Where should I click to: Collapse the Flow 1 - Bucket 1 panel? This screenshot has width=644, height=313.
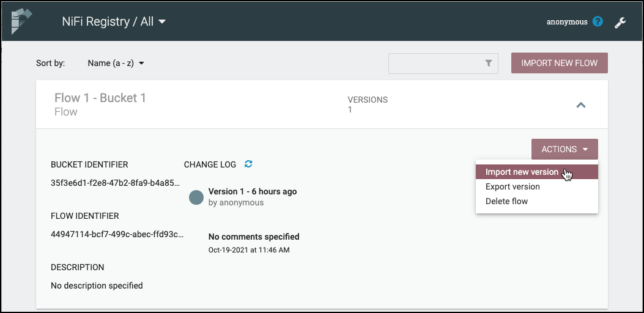[581, 105]
